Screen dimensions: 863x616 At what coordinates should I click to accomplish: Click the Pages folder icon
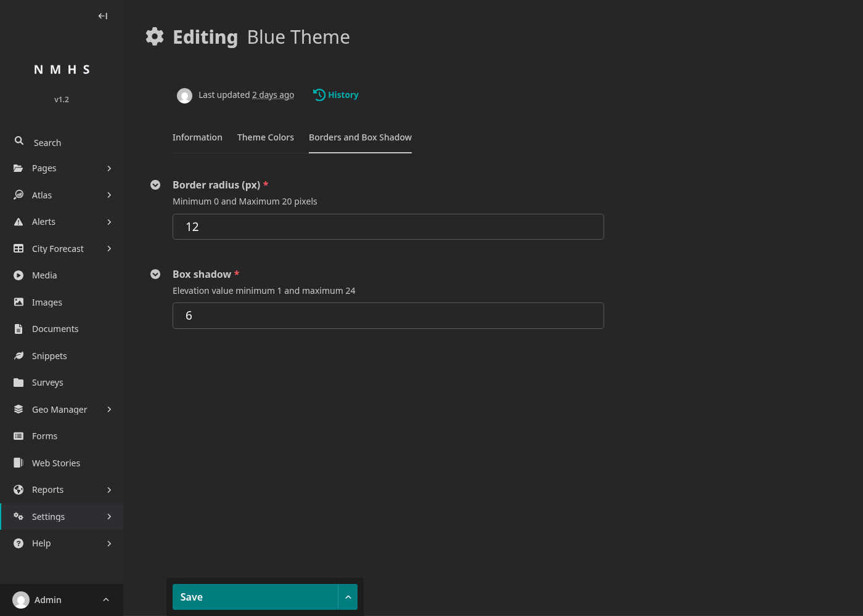pos(18,168)
